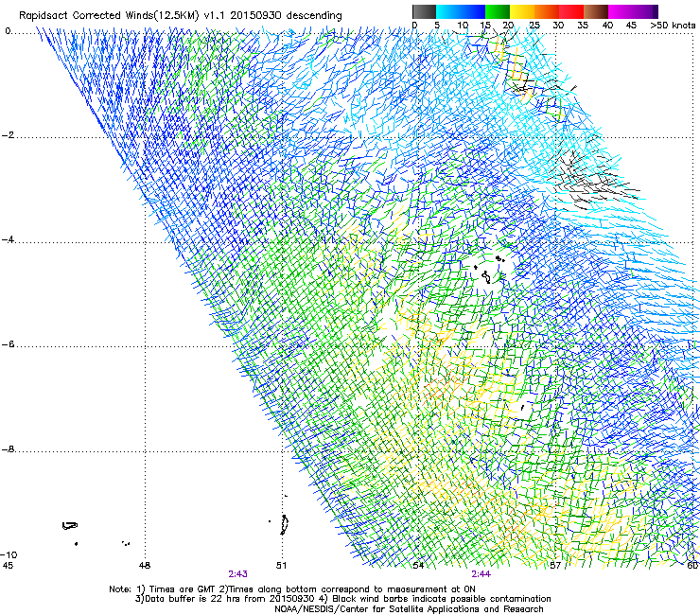The height and width of the screenshot is (615, 700).
Task: Click longitude axis label 45
Action: 8,566
